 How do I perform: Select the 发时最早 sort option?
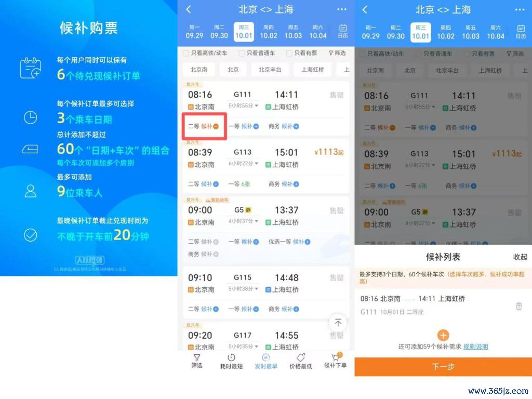click(x=265, y=361)
